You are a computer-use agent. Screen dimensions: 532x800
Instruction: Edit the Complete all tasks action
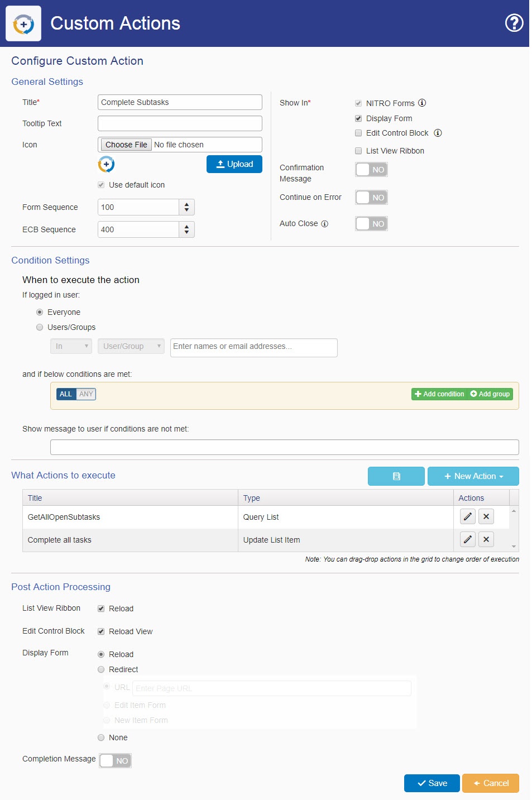[x=468, y=539]
